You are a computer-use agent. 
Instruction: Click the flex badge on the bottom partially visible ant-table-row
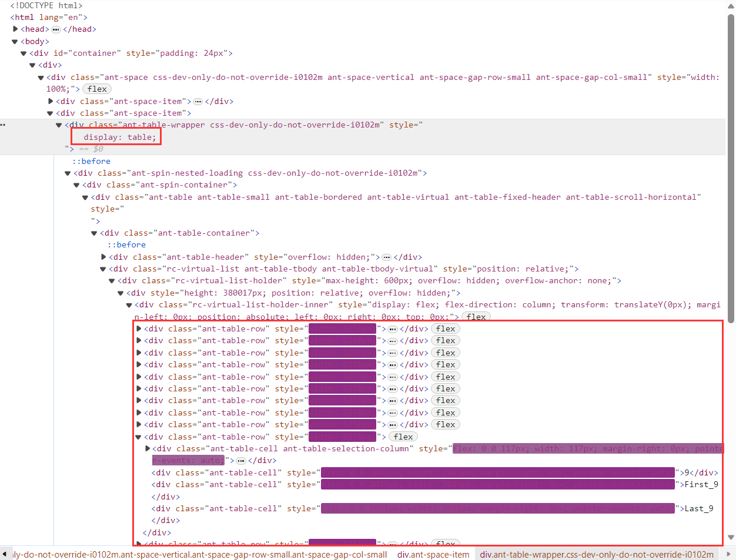pyautogui.click(x=445, y=544)
